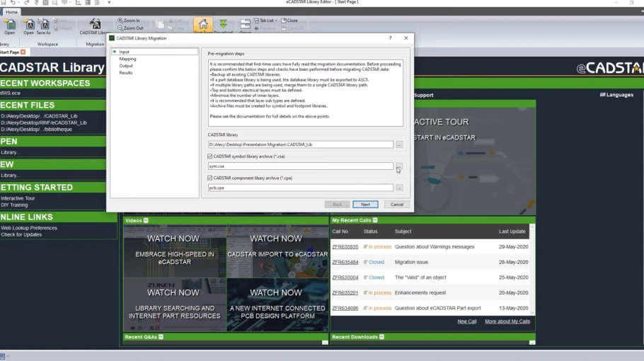The image size is (644, 361).
Task: Open call ZFR635004 link
Action: (x=345, y=277)
